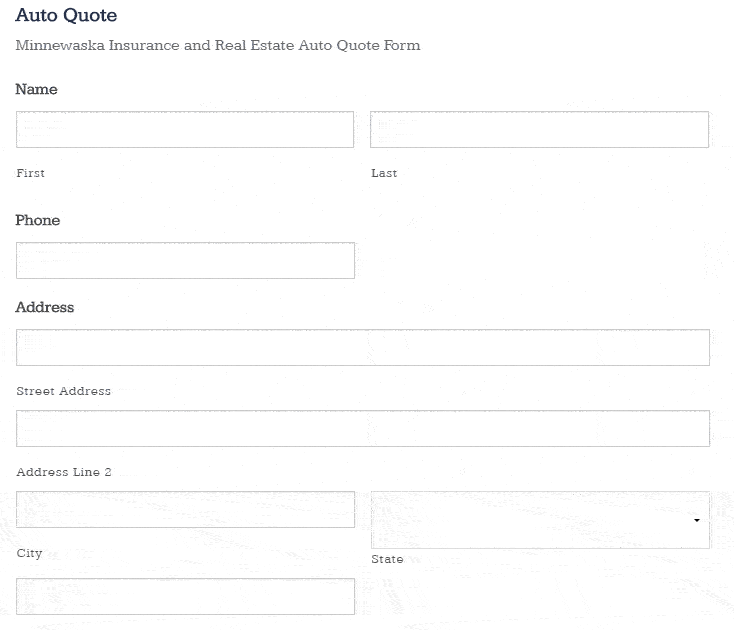Click the 'City' sub-label
The width and height of the screenshot is (734, 630).
point(29,553)
